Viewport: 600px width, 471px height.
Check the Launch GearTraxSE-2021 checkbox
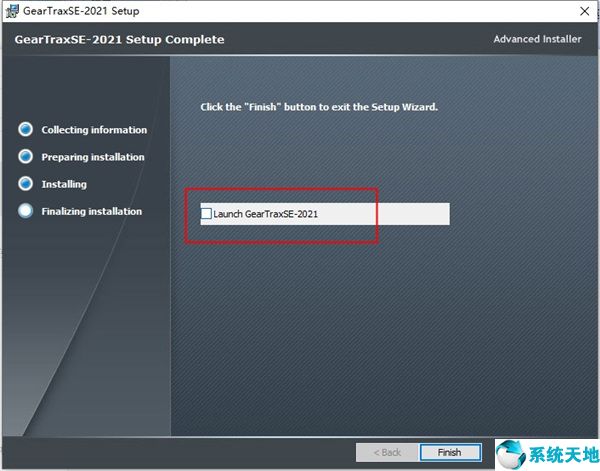206,213
